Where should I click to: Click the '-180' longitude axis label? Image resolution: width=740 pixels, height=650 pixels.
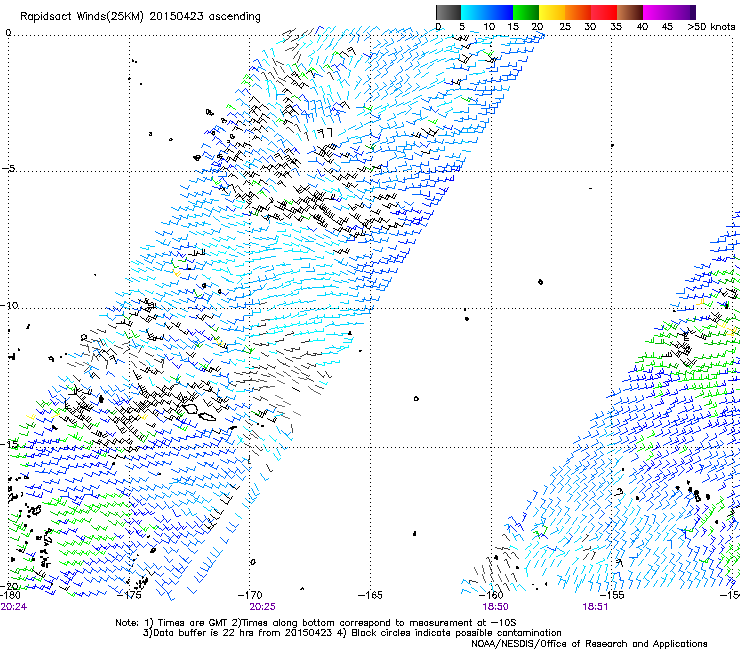10,595
